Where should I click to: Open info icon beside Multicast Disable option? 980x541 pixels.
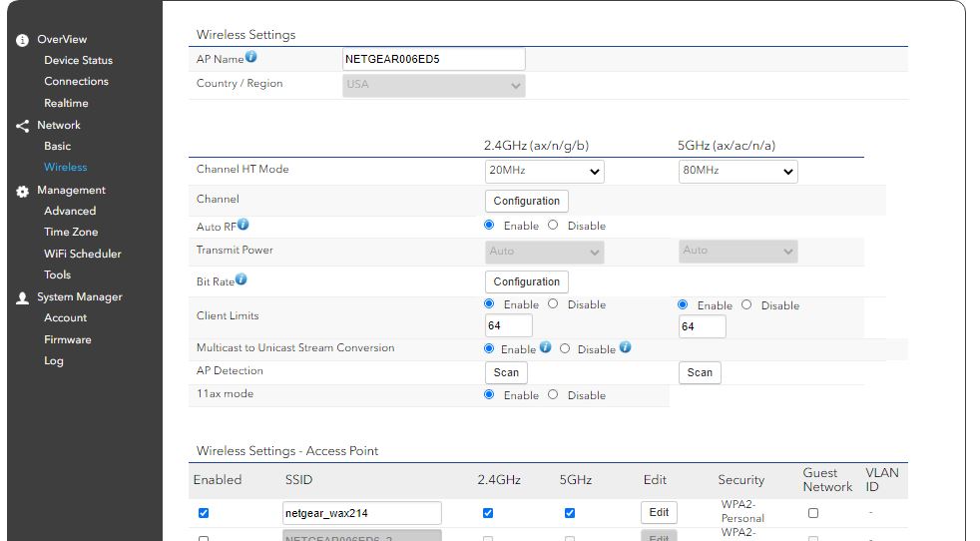coord(626,346)
